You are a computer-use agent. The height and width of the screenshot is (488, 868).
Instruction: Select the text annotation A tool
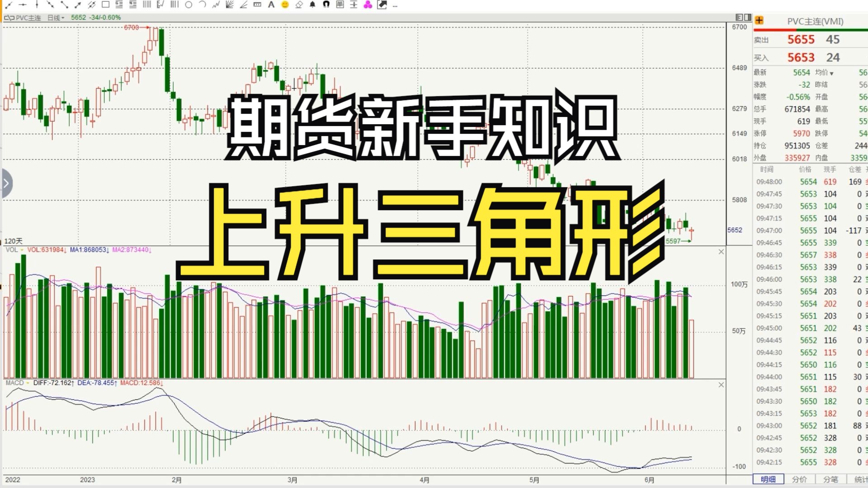click(x=271, y=5)
